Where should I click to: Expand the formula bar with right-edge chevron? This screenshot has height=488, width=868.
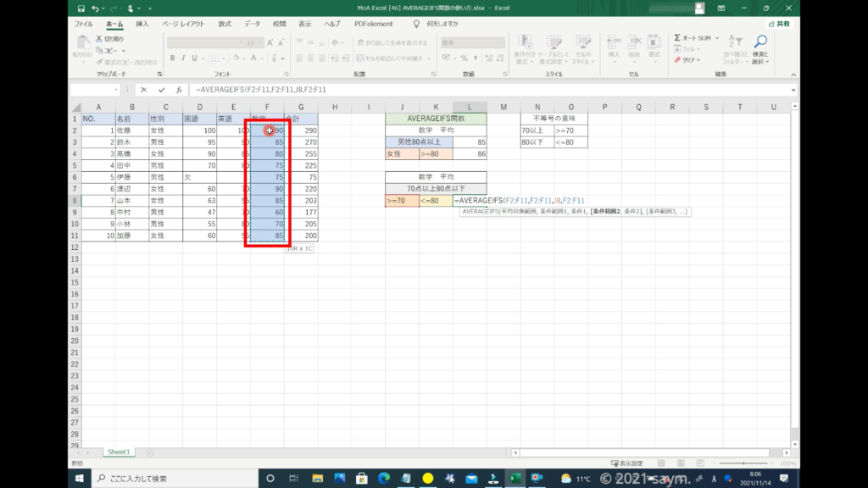tap(793, 89)
